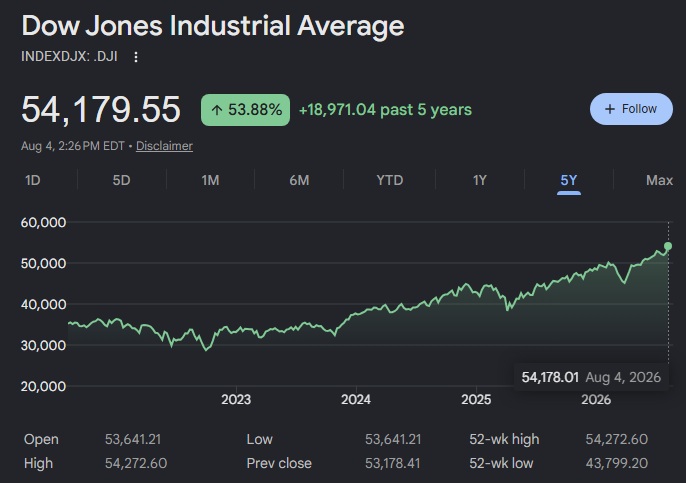Switch chart to 1D range
The width and height of the screenshot is (686, 483).
[33, 180]
